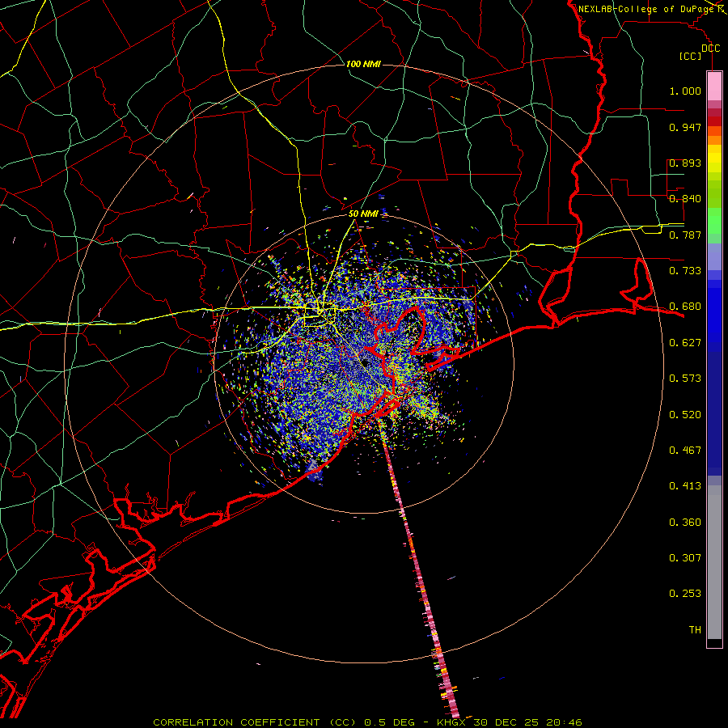The image size is (728, 728).
Task: Click the 0.467 scale value
Action: point(685,451)
